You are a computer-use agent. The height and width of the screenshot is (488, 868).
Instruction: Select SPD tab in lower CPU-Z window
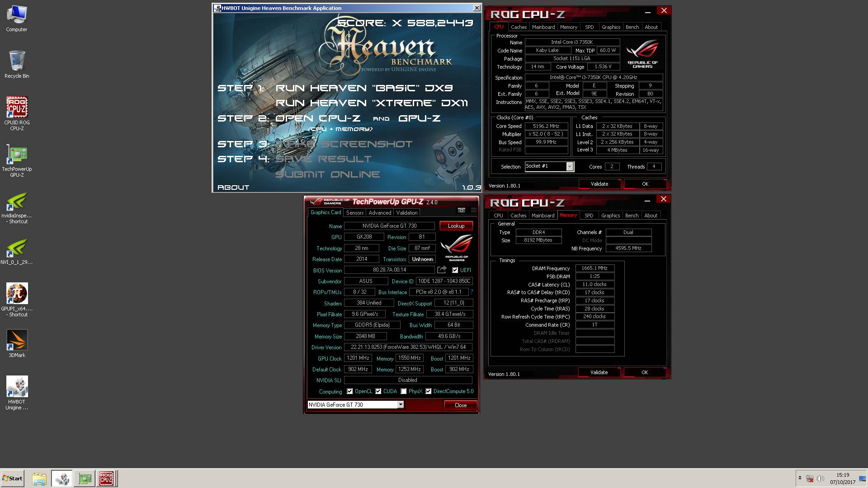[x=589, y=216]
